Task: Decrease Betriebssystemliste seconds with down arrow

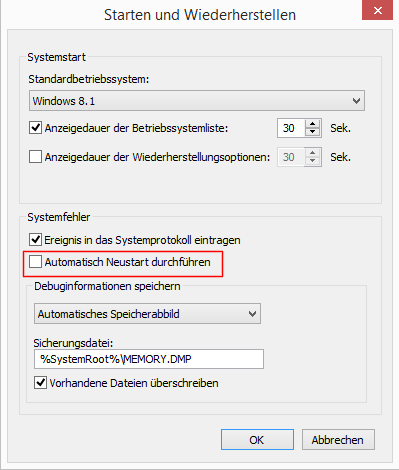Action: (x=313, y=132)
